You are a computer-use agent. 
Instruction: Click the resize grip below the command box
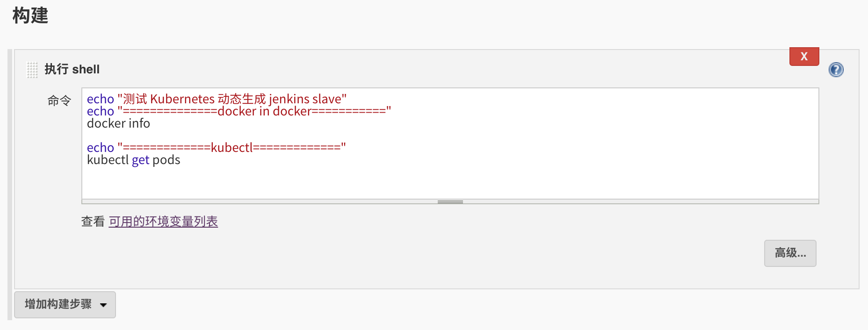450,202
